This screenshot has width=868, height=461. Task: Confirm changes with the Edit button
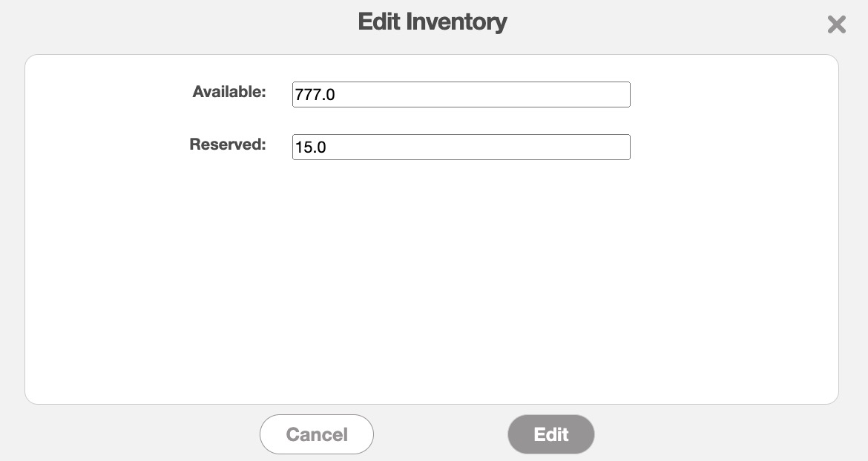click(550, 434)
